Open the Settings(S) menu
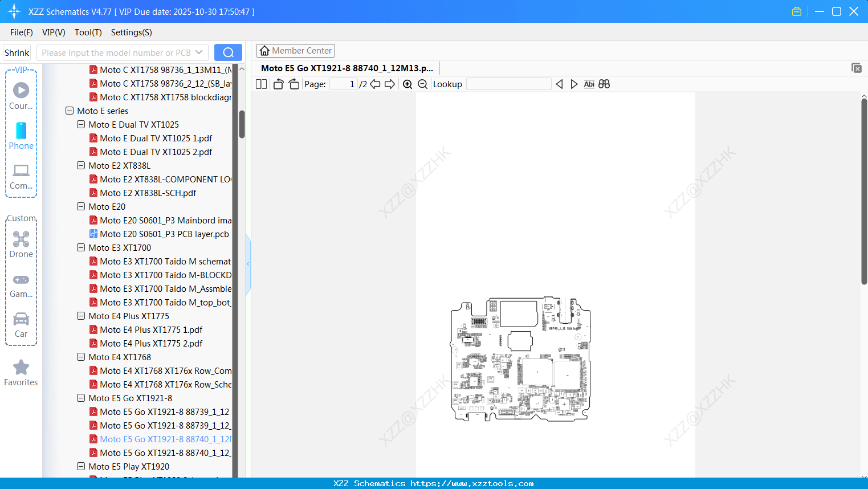The height and width of the screenshot is (489, 868). (132, 32)
